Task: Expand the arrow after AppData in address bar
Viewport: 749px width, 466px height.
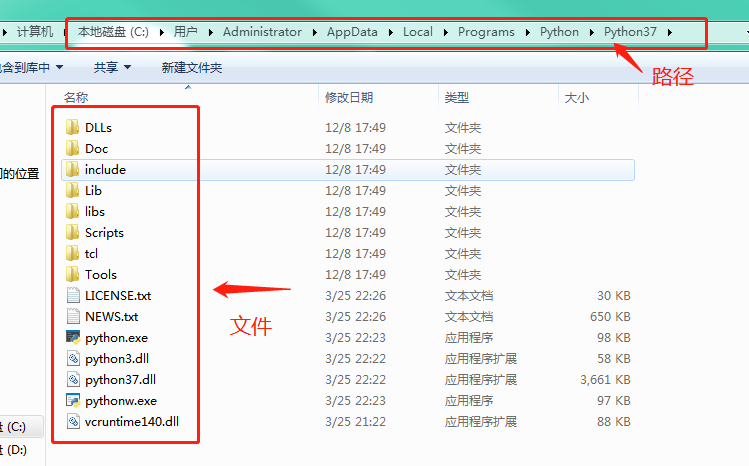Action: click(391, 32)
